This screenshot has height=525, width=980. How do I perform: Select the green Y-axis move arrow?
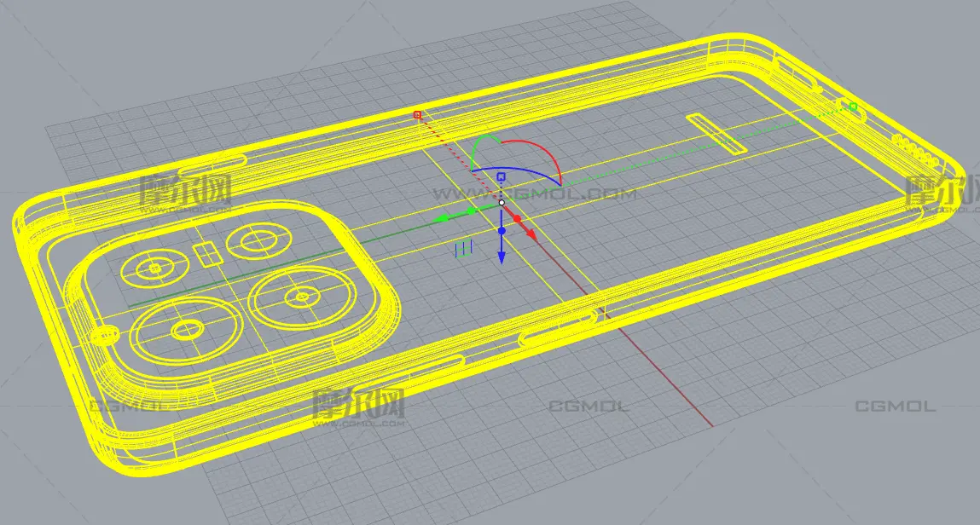pyautogui.click(x=442, y=219)
